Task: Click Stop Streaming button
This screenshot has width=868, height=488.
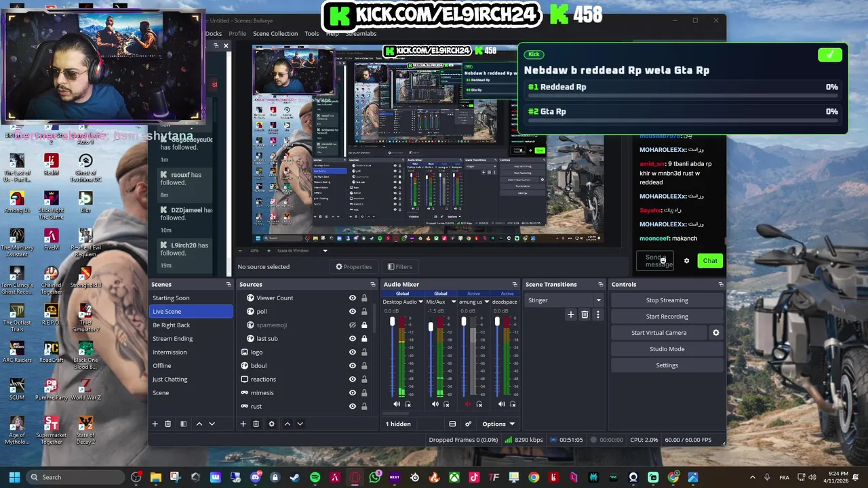Action: coord(667,300)
